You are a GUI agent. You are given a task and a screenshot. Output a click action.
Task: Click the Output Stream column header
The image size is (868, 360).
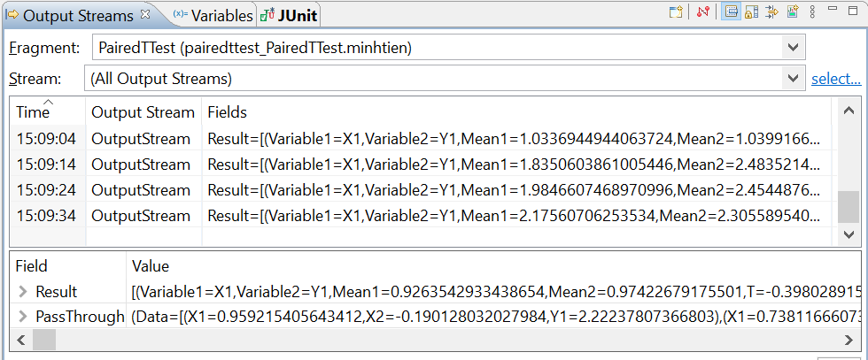coord(143,112)
